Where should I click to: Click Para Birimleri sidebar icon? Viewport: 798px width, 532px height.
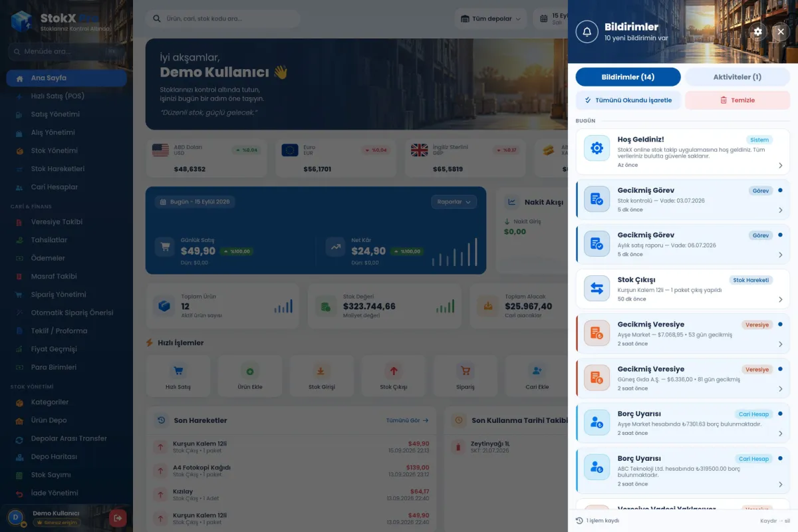tap(19, 367)
